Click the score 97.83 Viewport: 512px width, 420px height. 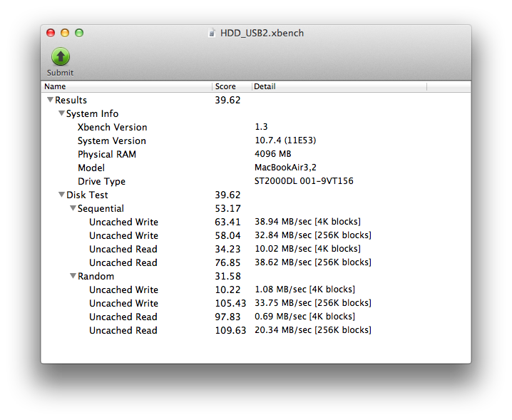point(227,317)
